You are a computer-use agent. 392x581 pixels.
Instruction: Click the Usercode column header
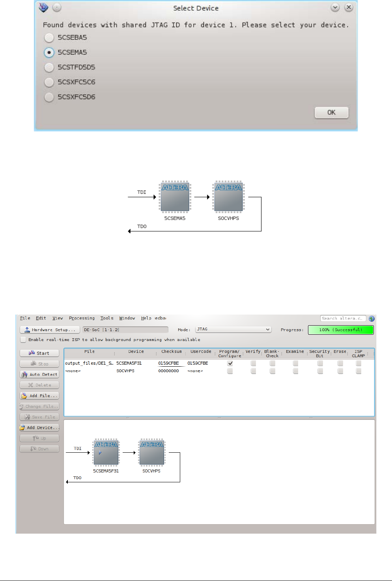(x=201, y=352)
